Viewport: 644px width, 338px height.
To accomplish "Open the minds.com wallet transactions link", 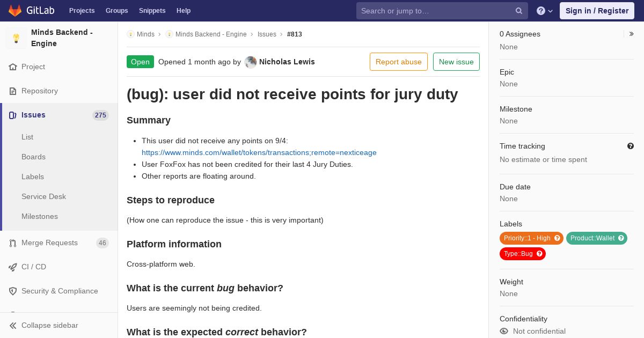I will (x=259, y=152).
